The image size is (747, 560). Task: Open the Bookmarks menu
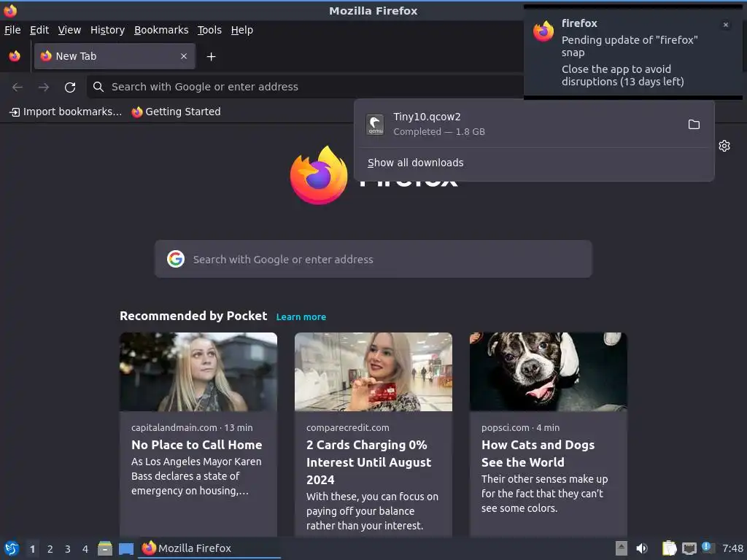point(161,30)
